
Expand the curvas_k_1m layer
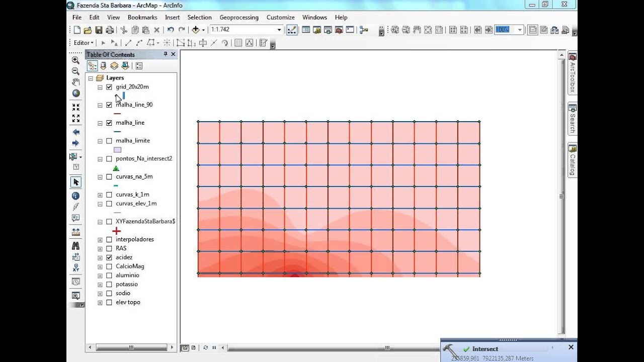100,195
